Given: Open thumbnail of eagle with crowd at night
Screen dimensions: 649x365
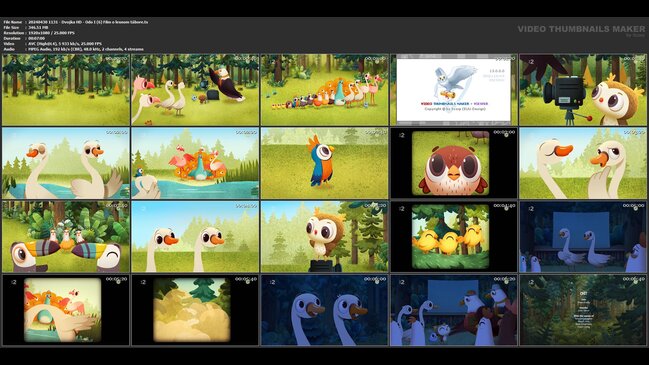Looking at the screenshot, I should 454,310.
